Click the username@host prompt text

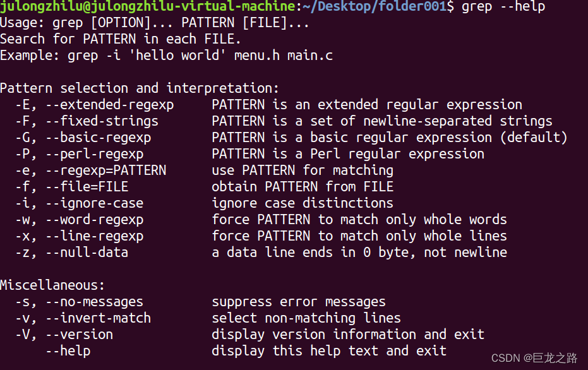147,7
